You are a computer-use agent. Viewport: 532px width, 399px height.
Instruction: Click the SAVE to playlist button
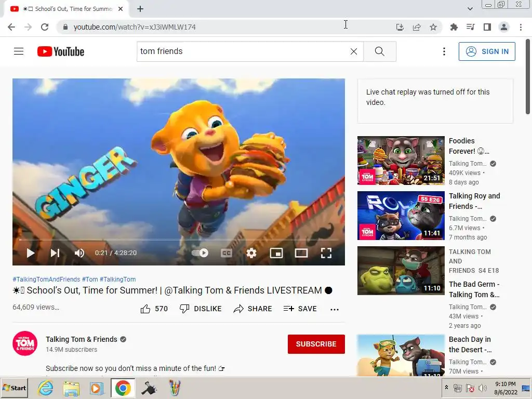click(300, 309)
